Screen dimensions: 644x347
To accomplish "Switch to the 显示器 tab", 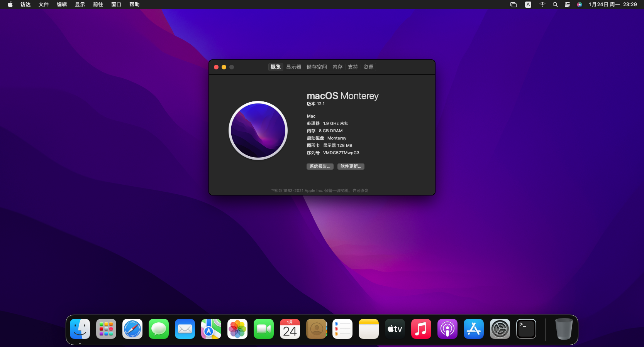I will (294, 67).
